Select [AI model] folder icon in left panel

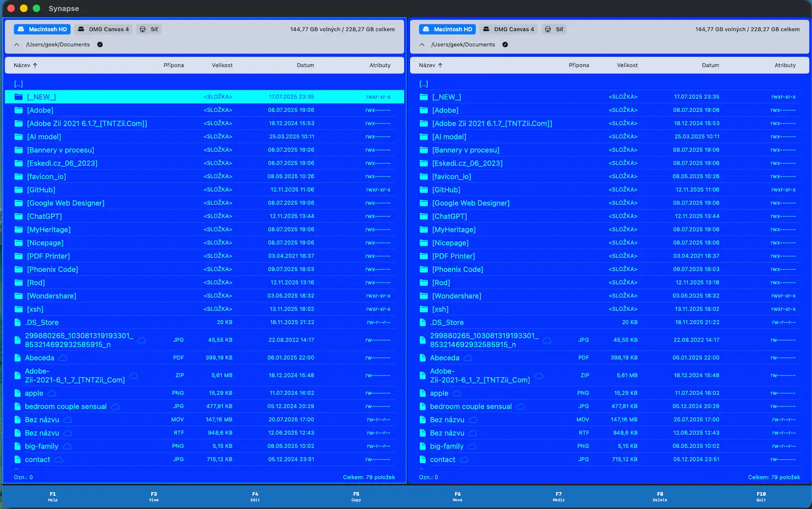click(19, 137)
